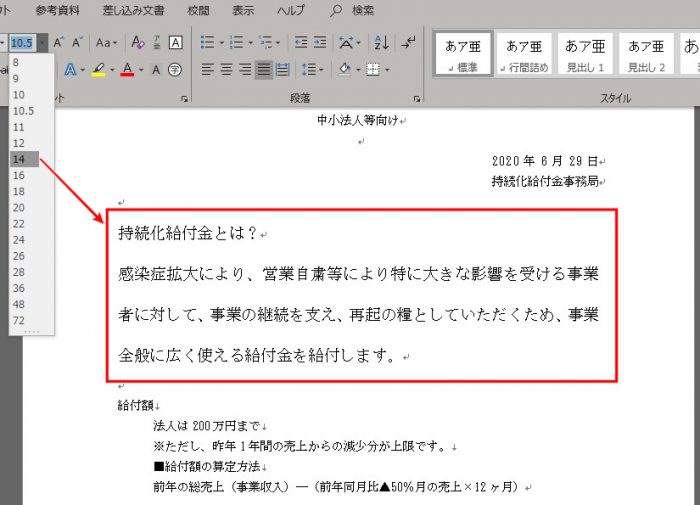
Task: Select the 標準 style
Action: (463, 54)
